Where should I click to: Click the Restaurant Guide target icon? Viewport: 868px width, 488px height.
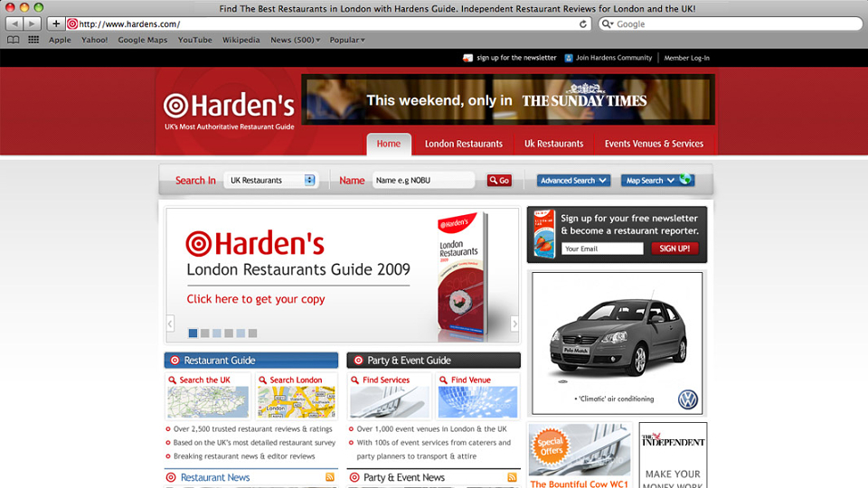point(175,361)
